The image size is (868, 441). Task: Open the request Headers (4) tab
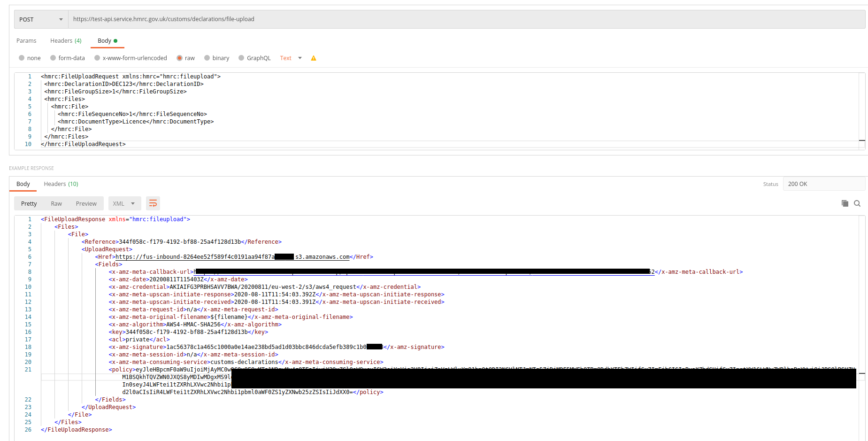(66, 41)
